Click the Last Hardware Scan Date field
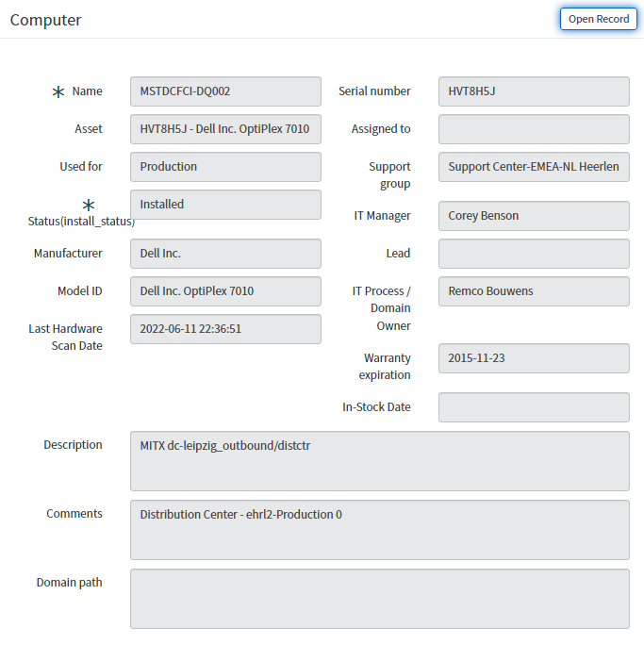Image resolution: width=644 pixels, height=661 pixels. point(225,329)
